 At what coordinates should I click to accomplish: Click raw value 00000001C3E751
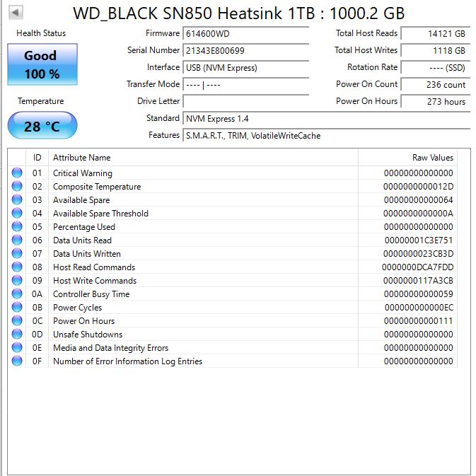(419, 240)
